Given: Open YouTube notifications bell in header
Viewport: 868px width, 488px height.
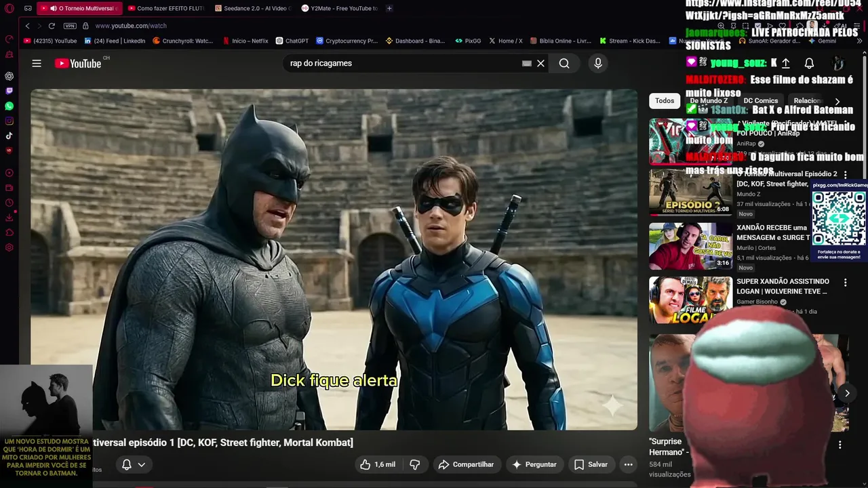Looking at the screenshot, I should (809, 63).
